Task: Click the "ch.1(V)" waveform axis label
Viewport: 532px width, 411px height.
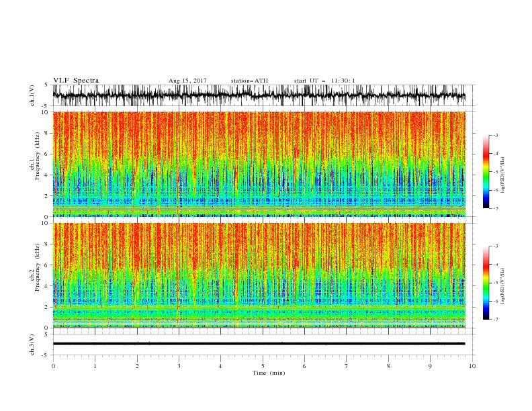Action: point(32,95)
